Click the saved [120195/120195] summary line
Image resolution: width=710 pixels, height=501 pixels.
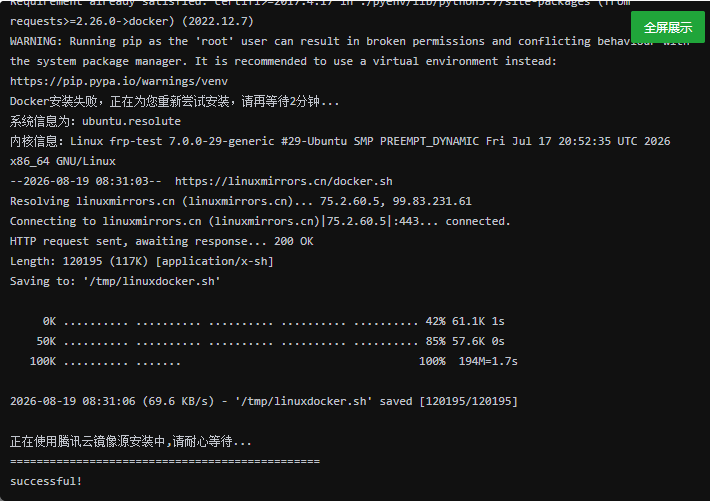(264, 401)
